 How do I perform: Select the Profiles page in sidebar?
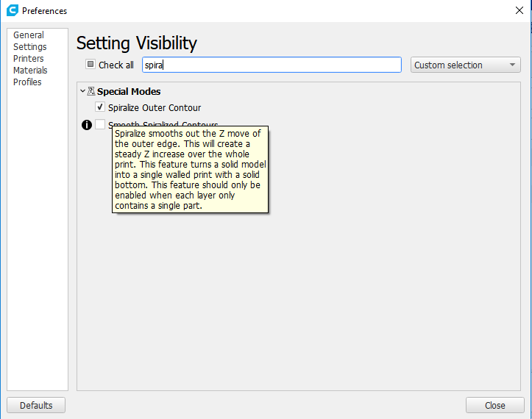tap(27, 82)
